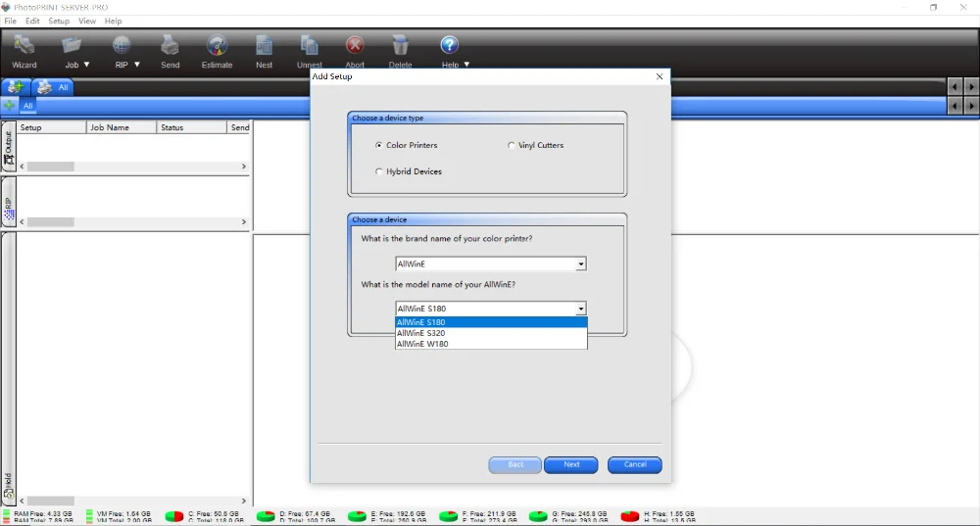Open the Help menu in menu bar
This screenshot has width=980, height=526.
pos(113,21)
